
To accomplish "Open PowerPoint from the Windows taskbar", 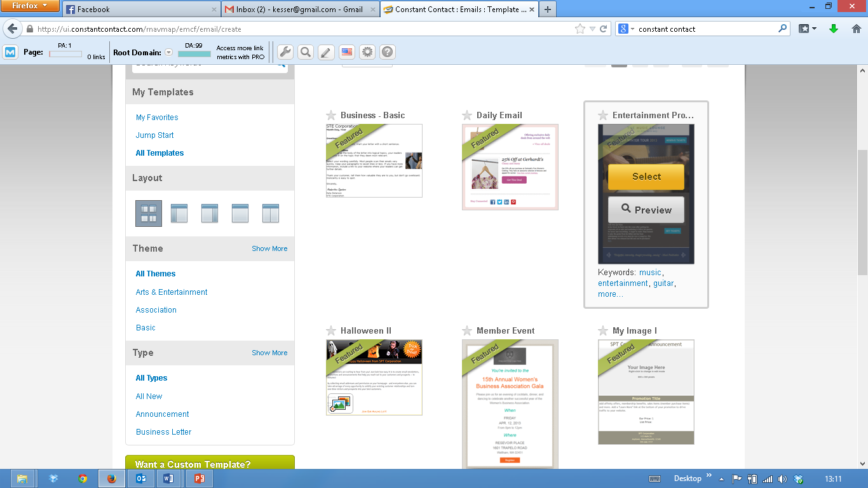I will coord(199,478).
